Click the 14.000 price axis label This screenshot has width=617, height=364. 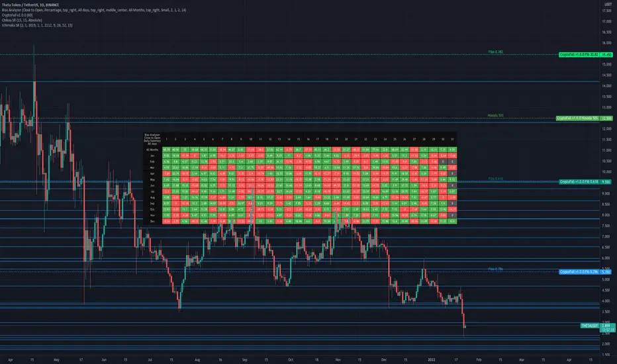coord(606,86)
